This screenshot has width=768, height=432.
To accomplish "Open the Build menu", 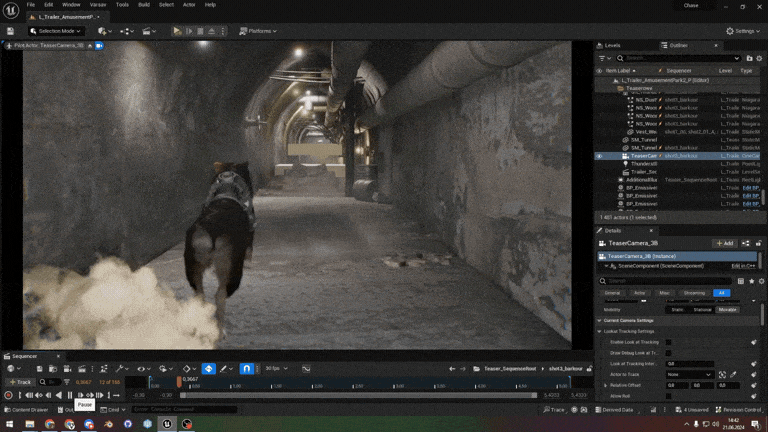I will click(x=144, y=4).
